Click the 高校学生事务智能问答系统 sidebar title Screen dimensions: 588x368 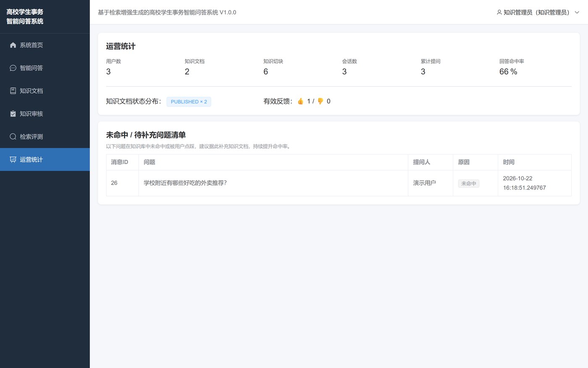[25, 16]
